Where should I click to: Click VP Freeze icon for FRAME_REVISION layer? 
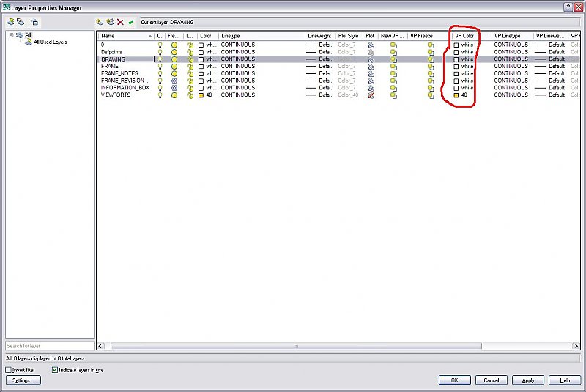coord(431,81)
